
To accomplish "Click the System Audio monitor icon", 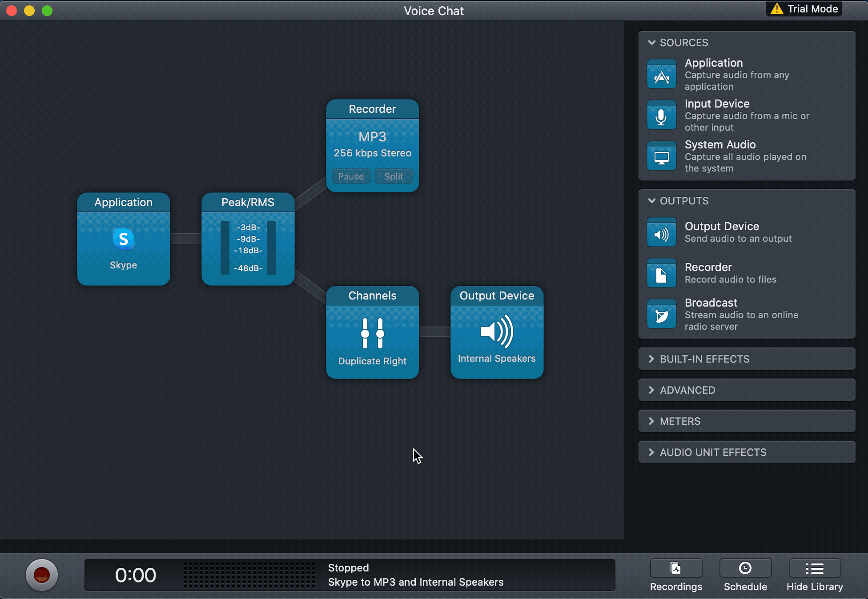I will coord(661,156).
